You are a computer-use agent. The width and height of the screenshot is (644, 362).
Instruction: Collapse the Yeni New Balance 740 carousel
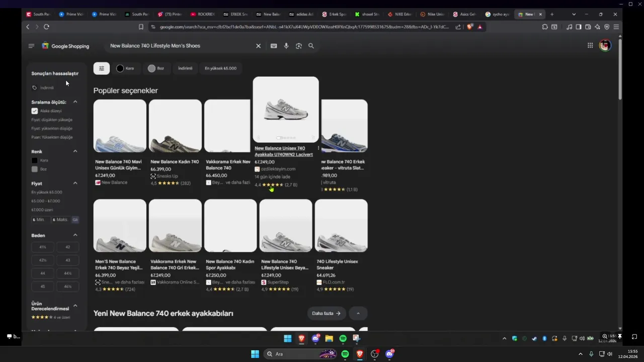(x=358, y=313)
